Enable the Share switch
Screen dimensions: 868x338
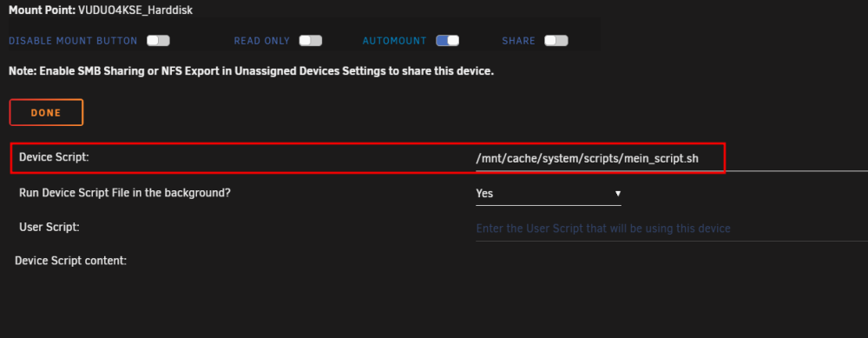(x=556, y=41)
